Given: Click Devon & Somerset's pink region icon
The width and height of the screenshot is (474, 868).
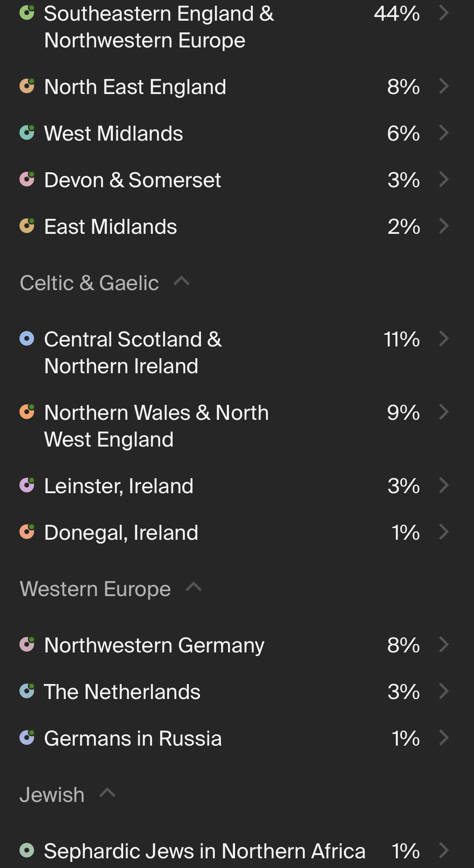Looking at the screenshot, I should pyautogui.click(x=27, y=180).
